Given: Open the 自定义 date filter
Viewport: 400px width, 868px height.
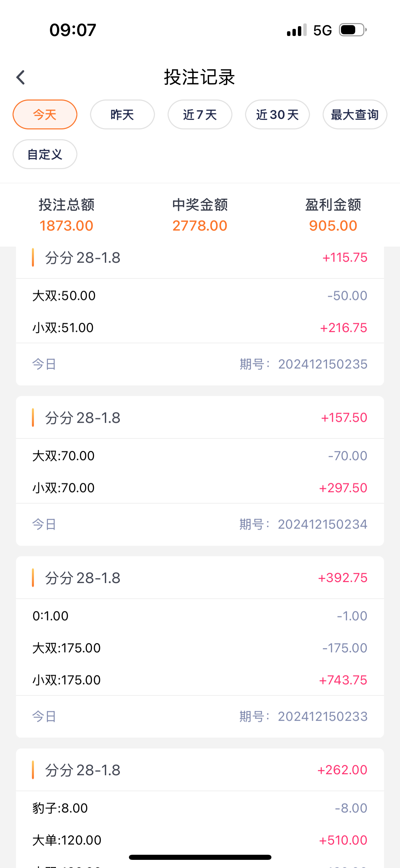Looking at the screenshot, I should [45, 154].
